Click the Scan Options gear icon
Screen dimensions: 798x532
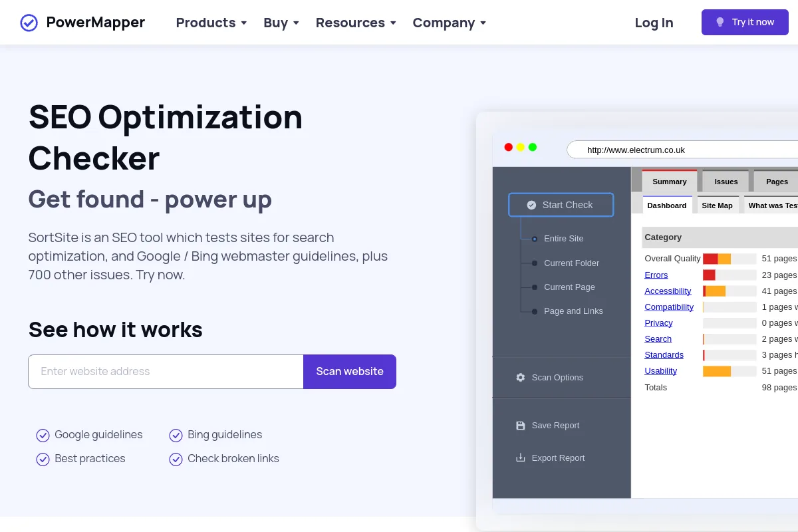pos(521,377)
